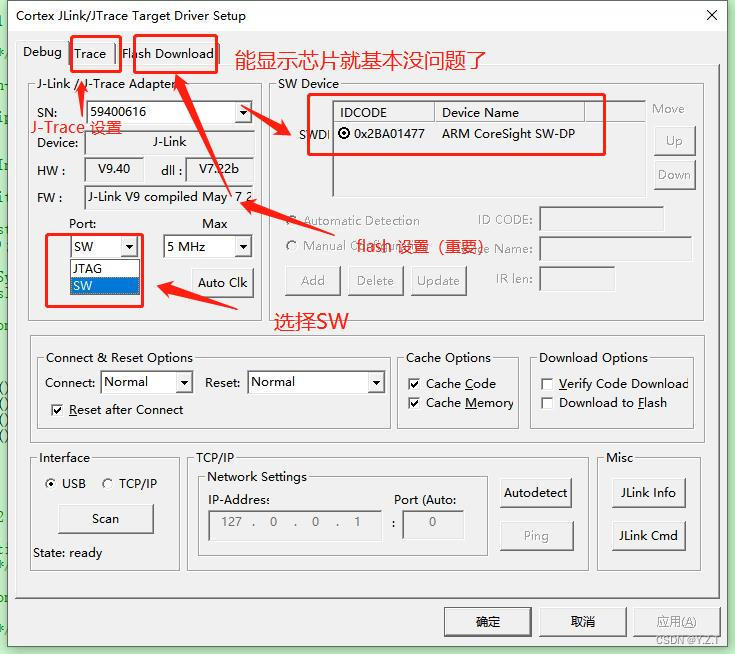
Task: Select SW in the Port list
Action: (x=105, y=286)
